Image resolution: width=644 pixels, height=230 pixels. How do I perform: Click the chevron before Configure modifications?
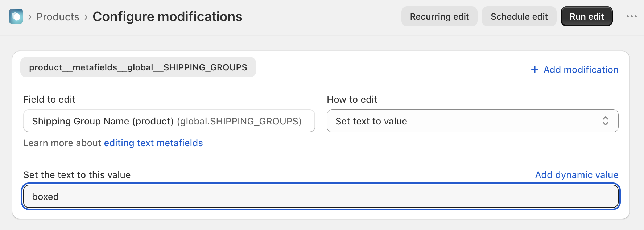[86, 17]
